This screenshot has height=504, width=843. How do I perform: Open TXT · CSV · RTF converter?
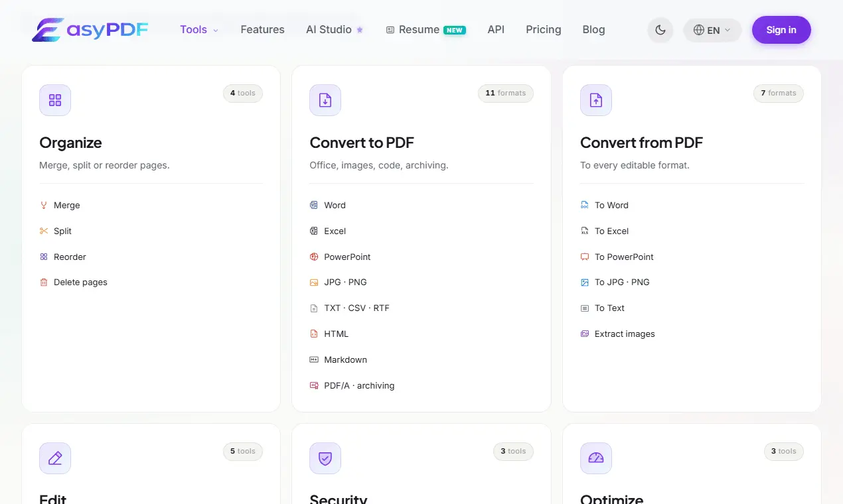coord(356,308)
